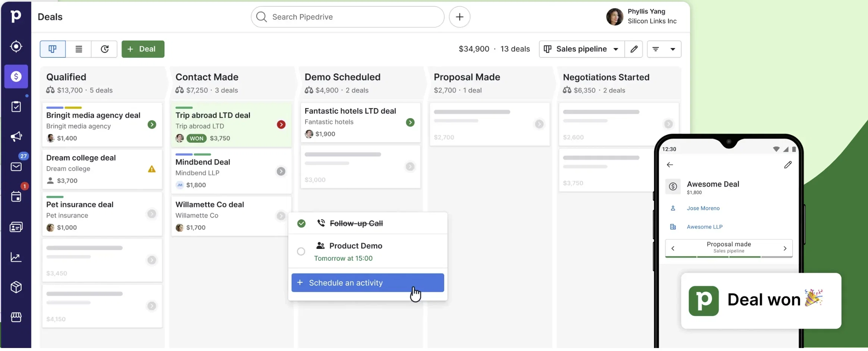Open the Insights chart icon in sidebar
868x351 pixels.
coord(16,257)
